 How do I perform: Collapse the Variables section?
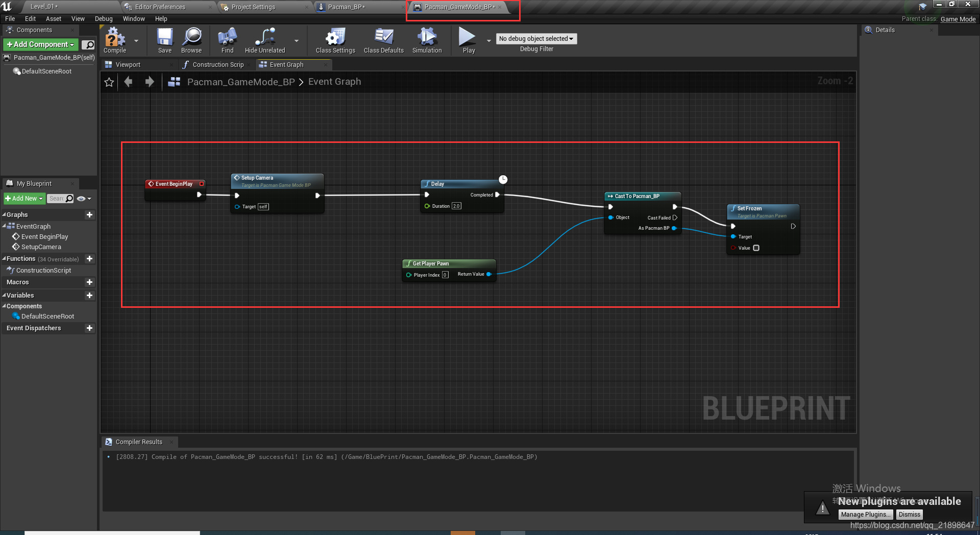point(4,296)
